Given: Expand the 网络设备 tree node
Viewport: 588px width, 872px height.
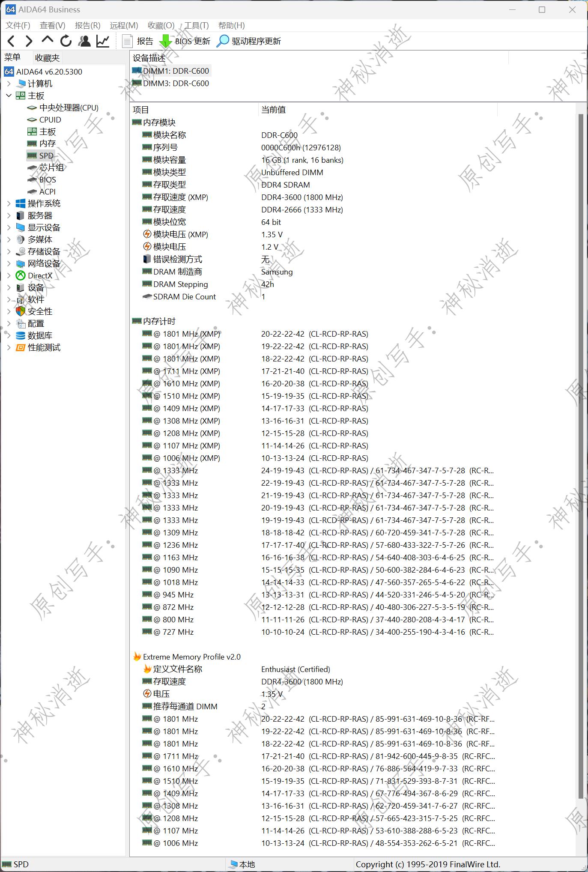Looking at the screenshot, I should pos(9,263).
